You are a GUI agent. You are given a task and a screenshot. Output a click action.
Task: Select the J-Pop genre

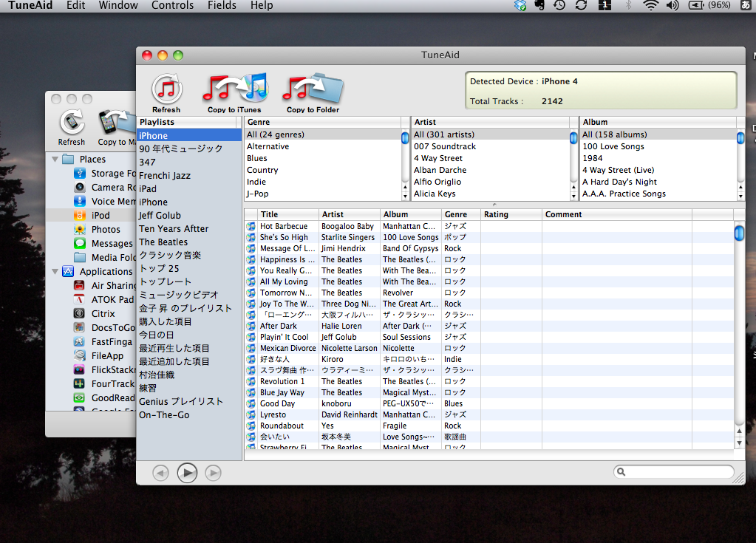[x=323, y=194]
